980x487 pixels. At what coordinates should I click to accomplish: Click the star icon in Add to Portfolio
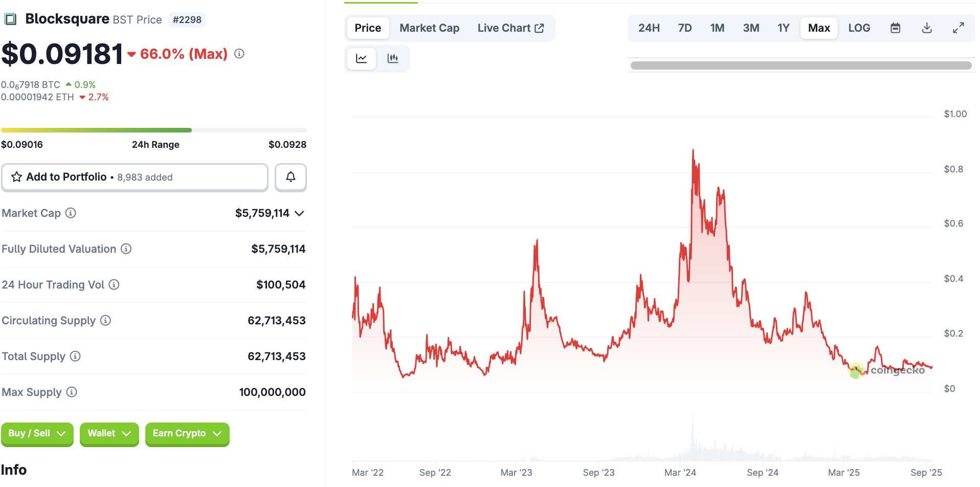[x=16, y=177]
